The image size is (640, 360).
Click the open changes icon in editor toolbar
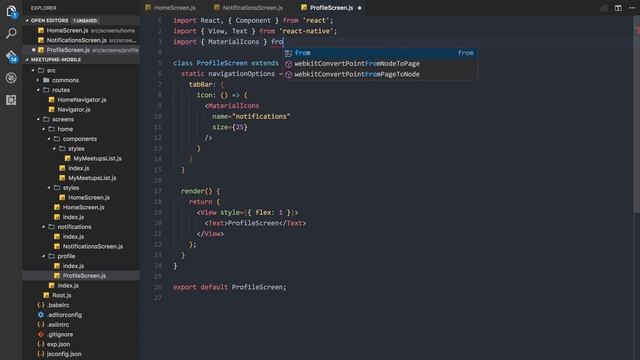click(x=604, y=8)
